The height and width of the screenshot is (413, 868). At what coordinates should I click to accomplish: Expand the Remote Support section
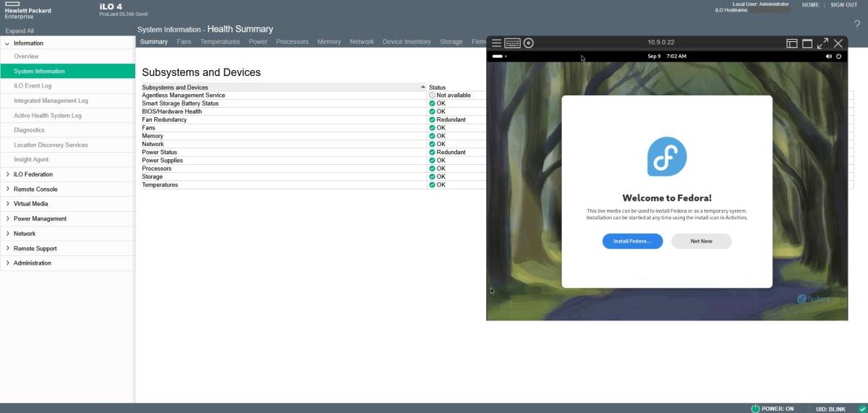7,248
